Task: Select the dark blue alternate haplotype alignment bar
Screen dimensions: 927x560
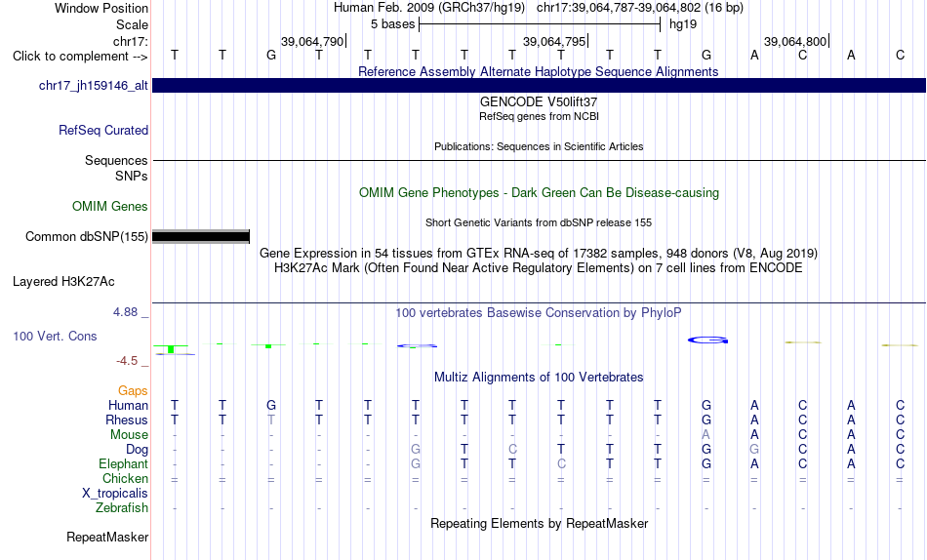Action: point(539,85)
